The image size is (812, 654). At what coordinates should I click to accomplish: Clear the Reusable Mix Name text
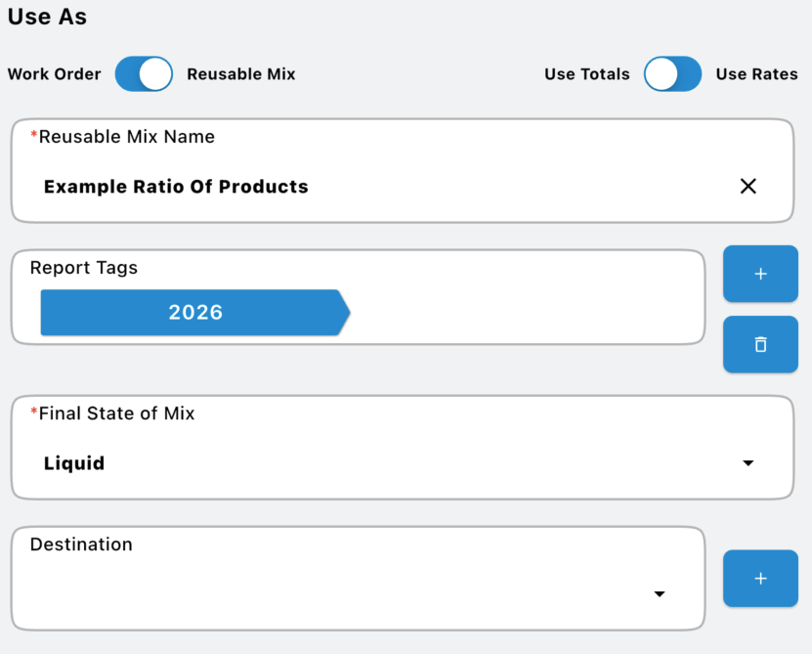click(x=748, y=186)
